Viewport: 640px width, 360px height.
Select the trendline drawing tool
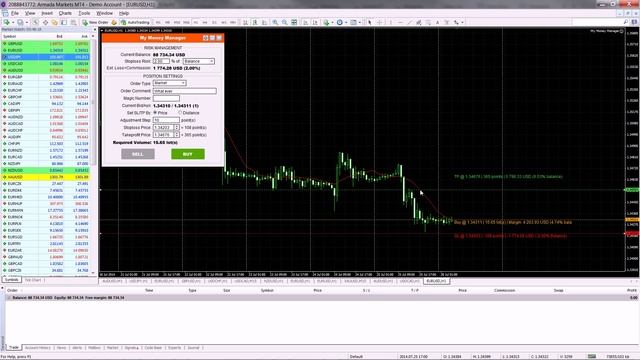[409, 22]
